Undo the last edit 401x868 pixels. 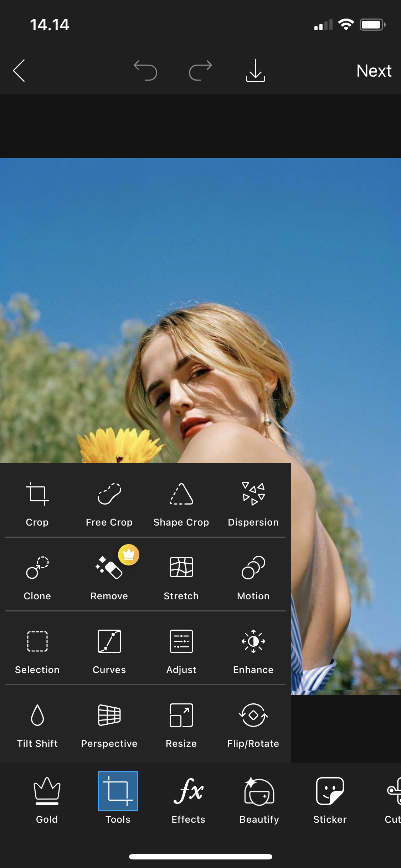[x=145, y=71]
